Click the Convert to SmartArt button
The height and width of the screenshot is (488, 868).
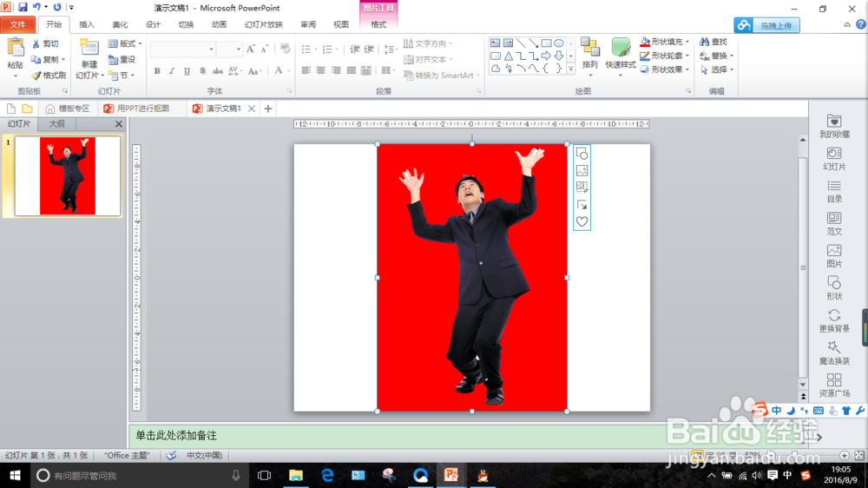(x=441, y=76)
